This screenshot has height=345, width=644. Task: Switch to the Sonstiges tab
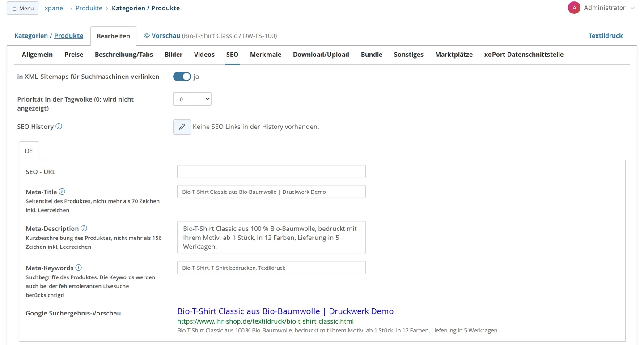click(409, 55)
